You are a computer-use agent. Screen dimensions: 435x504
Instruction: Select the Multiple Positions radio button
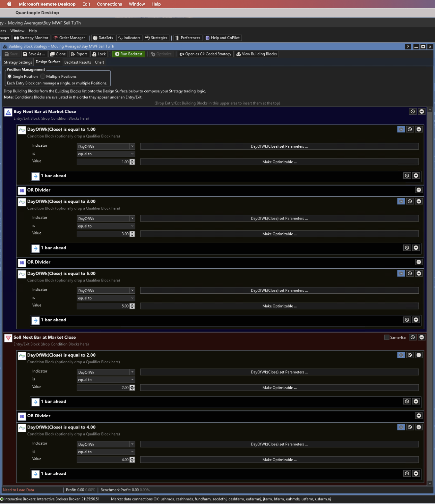tap(43, 76)
